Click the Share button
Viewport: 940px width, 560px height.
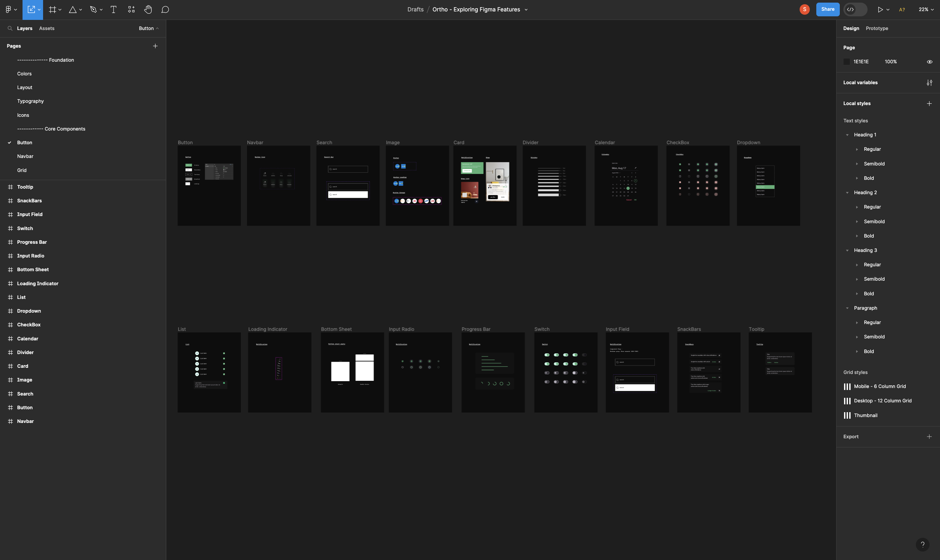827,9
